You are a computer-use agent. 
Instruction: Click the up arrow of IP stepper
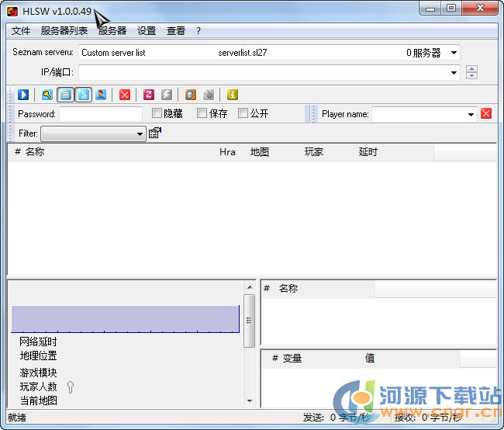[x=471, y=69]
